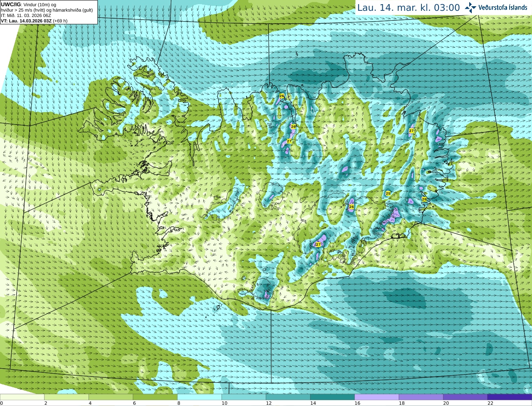Pick the 6–8 m/s olive green scale swatch
The height and width of the screenshot is (406, 532).
[x=155, y=397]
